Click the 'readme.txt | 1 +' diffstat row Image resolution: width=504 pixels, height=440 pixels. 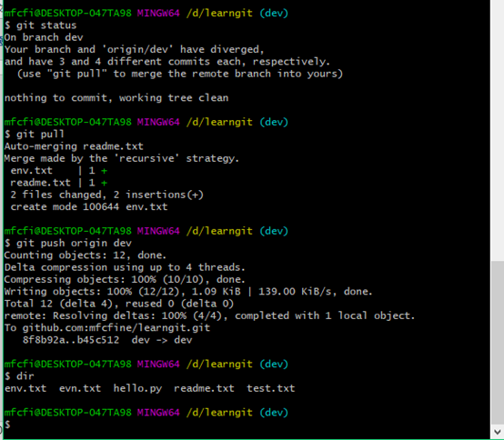coord(59,183)
